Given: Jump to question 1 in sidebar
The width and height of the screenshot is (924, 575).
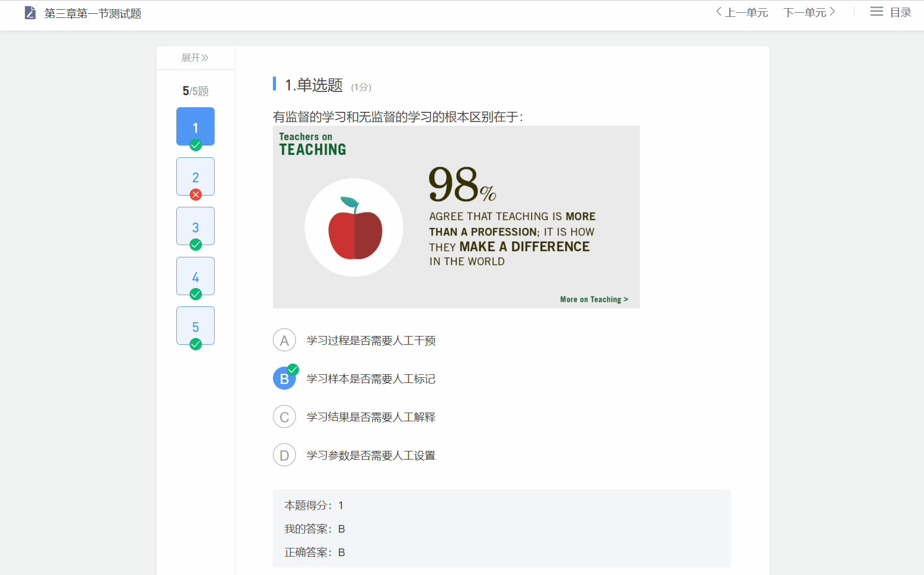Looking at the screenshot, I should [195, 126].
